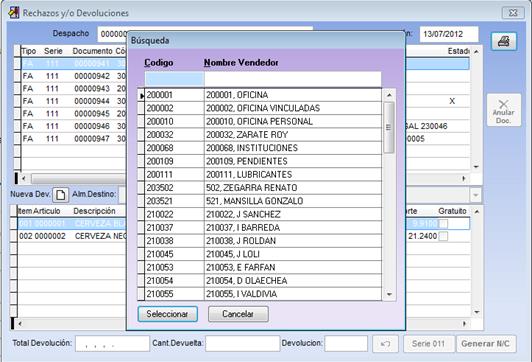
Task: Click the Anular Doc. button
Action: (x=504, y=110)
